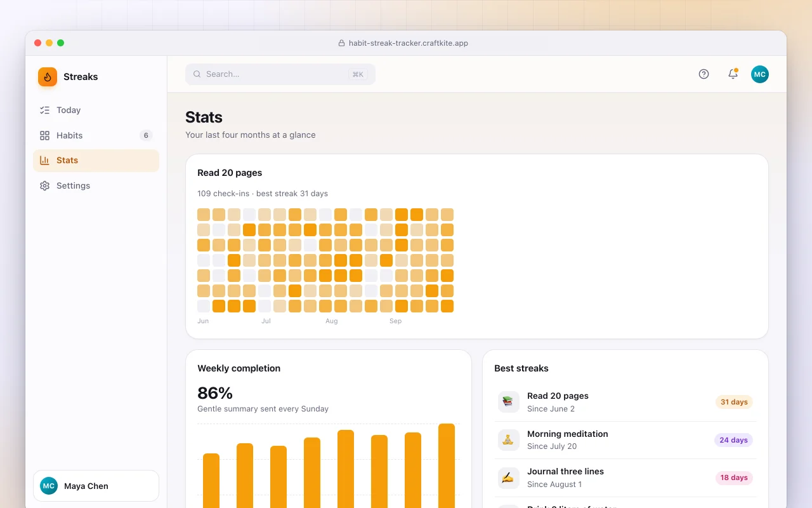The width and height of the screenshot is (812, 508).
Task: Click the '109 check-ins · best streak 31 days' text
Action: (263, 194)
